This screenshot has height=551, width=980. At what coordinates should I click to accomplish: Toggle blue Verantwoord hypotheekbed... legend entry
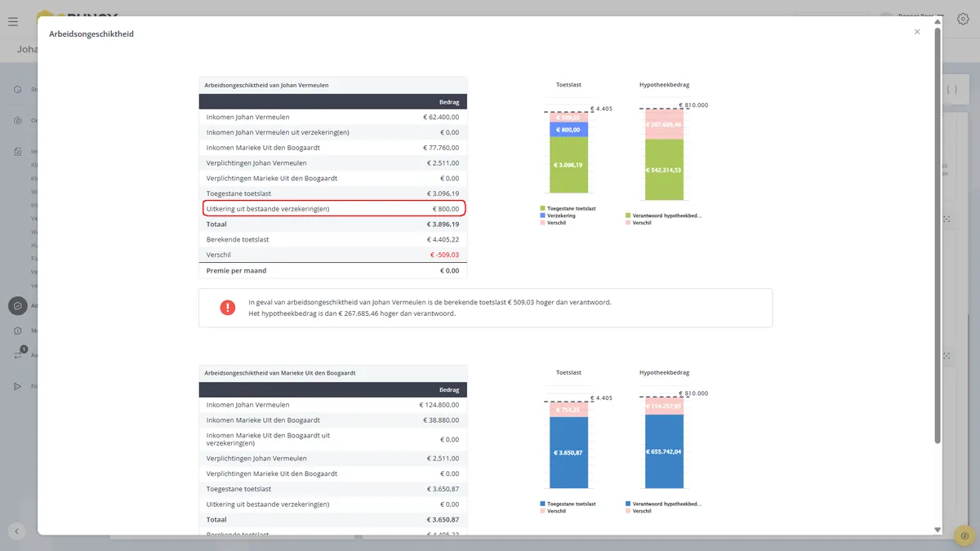point(663,504)
